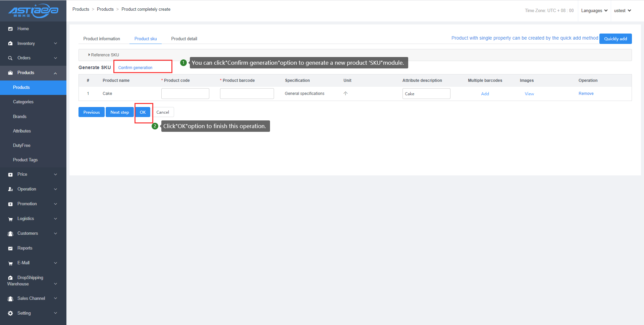Open the ustest user menu
Image resolution: width=644 pixels, height=325 pixels.
point(622,11)
